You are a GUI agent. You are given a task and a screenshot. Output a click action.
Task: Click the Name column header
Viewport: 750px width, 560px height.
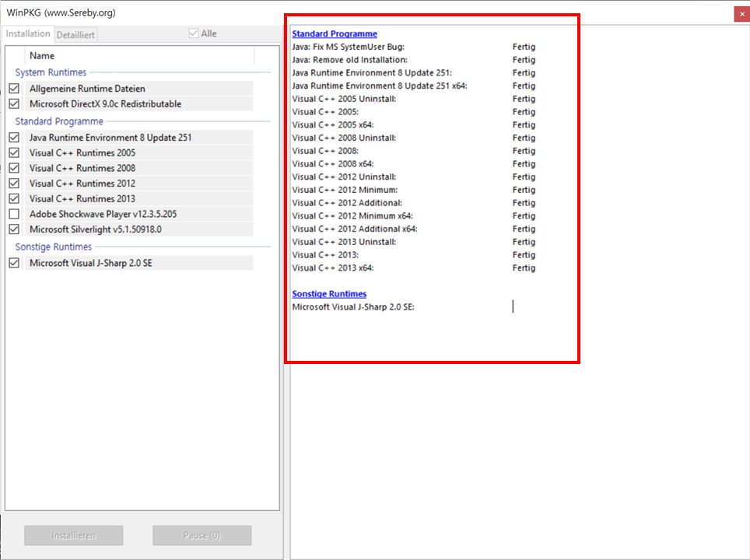140,56
